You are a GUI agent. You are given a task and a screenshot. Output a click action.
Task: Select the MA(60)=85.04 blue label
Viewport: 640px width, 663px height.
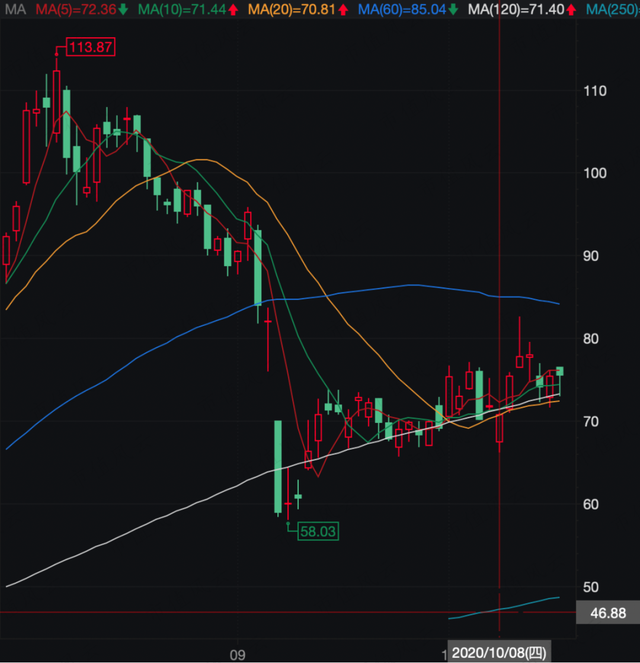(x=402, y=9)
